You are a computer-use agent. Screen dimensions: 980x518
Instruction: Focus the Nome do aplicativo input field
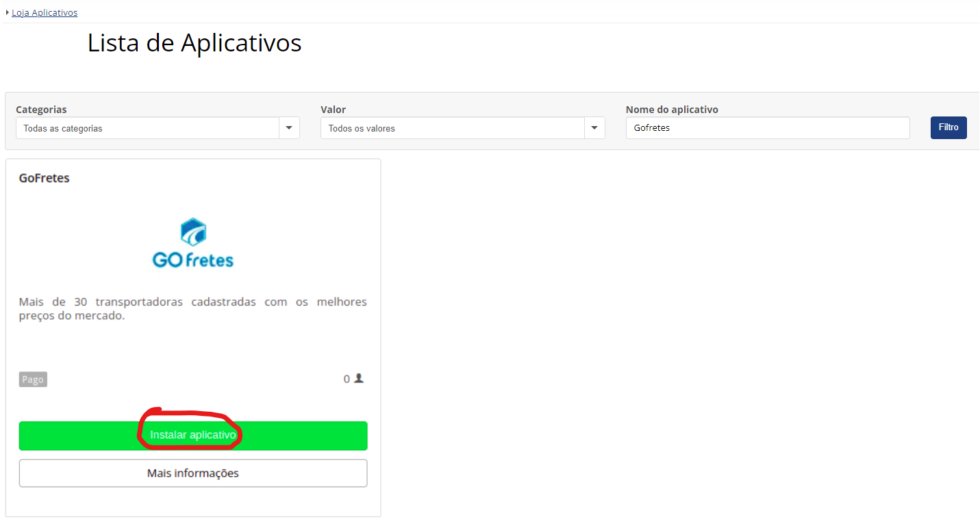[768, 128]
